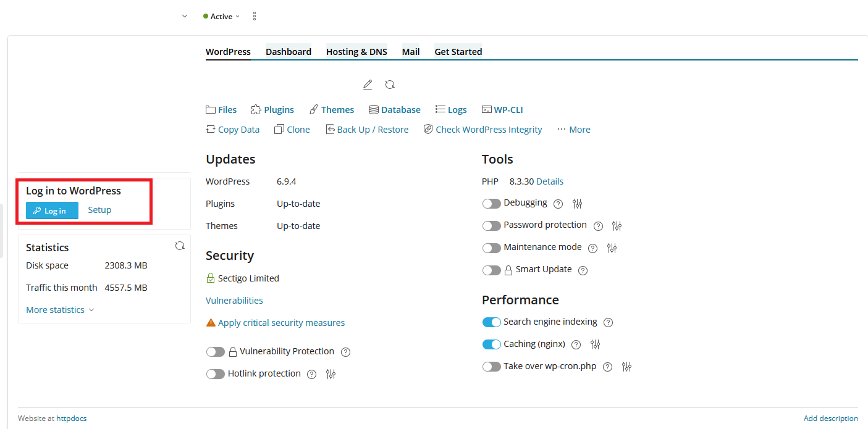Disable Search engine indexing
The image size is (868, 429).
[491, 322]
